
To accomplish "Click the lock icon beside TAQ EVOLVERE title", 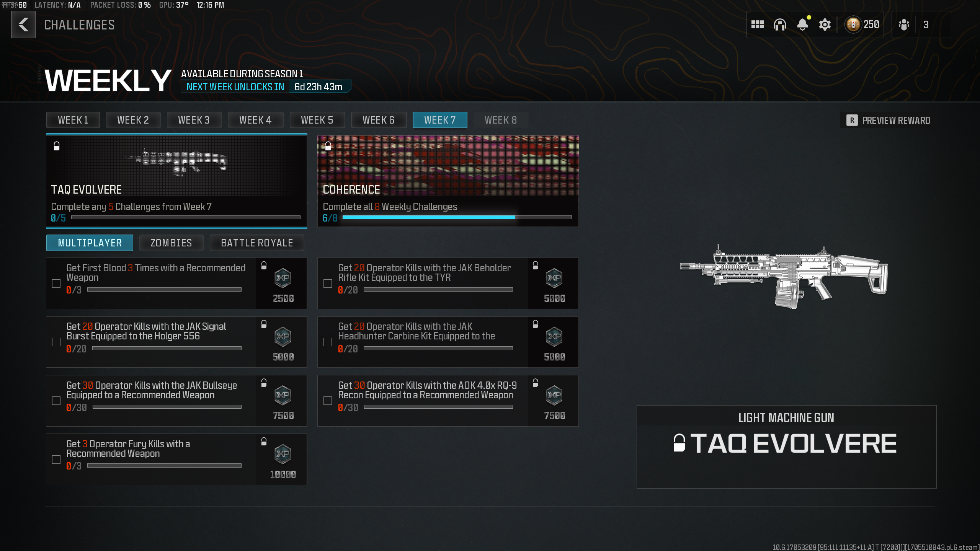I will [679, 443].
